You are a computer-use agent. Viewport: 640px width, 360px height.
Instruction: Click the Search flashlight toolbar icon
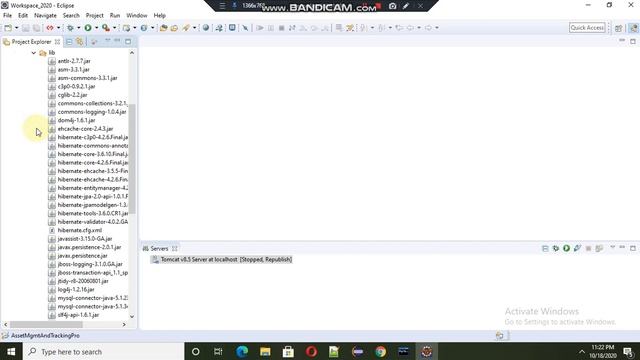(x=186, y=28)
